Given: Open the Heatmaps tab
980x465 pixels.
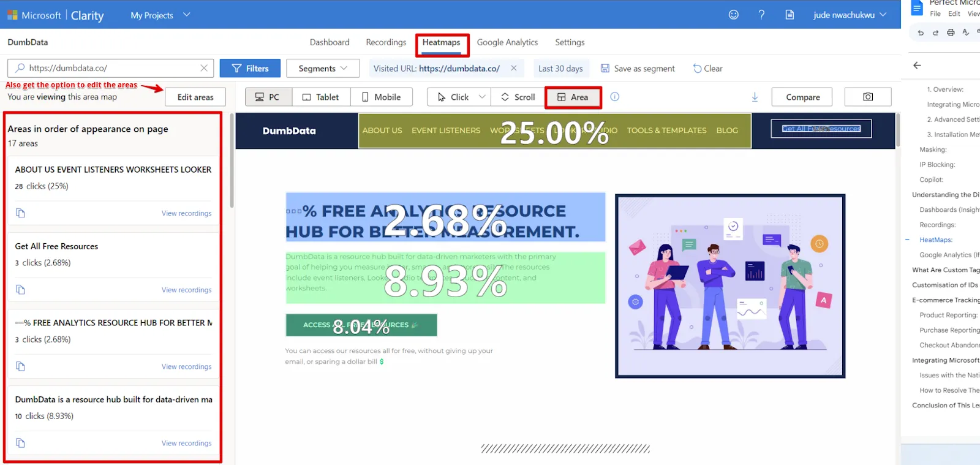Looking at the screenshot, I should [x=441, y=42].
